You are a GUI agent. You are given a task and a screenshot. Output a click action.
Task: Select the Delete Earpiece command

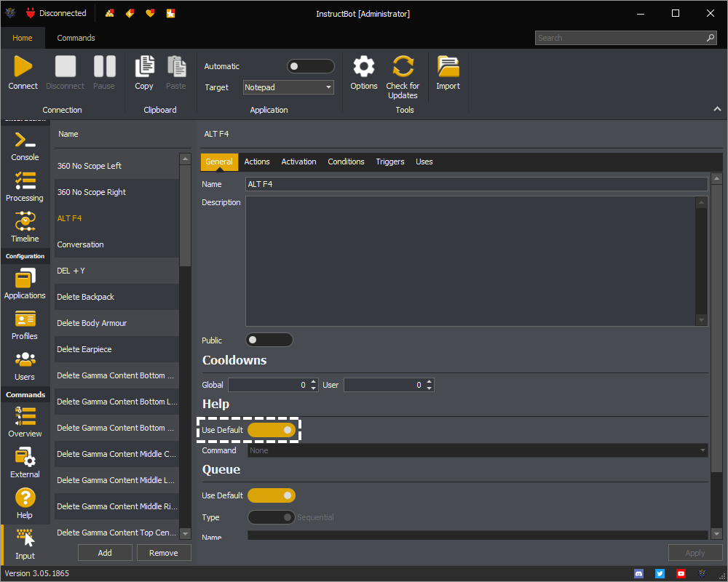tap(116, 349)
